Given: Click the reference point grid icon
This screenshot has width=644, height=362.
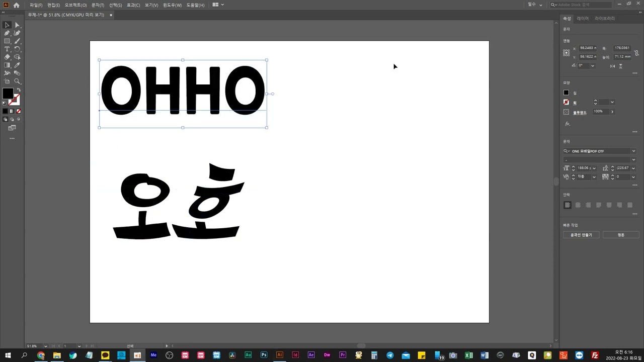Looking at the screenshot, I should coord(566,52).
